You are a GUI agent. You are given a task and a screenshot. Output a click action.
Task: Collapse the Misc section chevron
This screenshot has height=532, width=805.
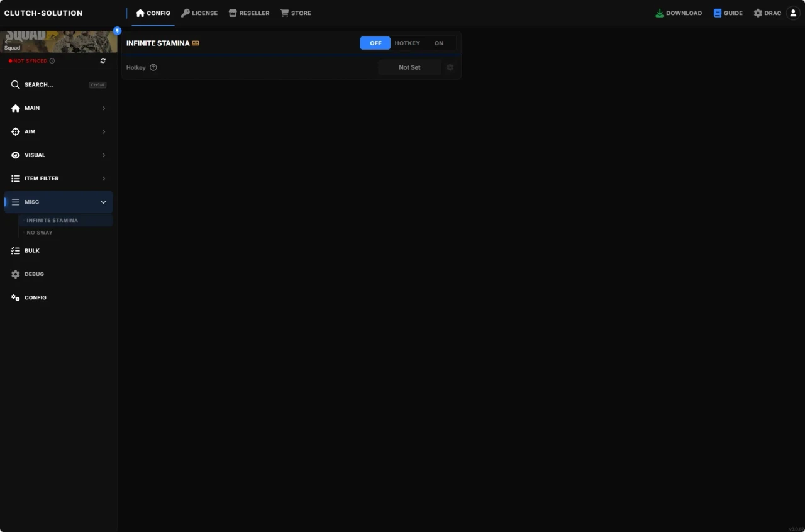[104, 202]
